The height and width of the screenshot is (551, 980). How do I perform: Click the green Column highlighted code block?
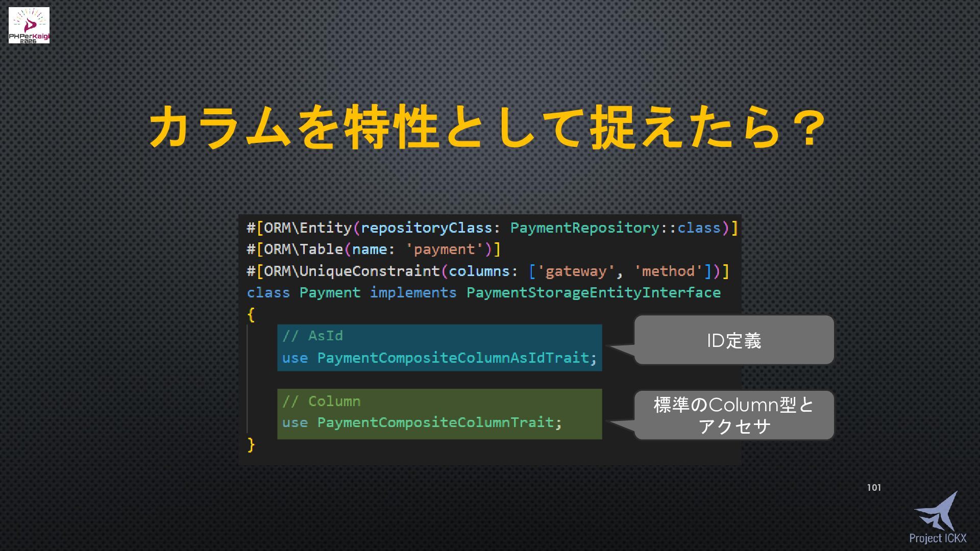coord(439,414)
